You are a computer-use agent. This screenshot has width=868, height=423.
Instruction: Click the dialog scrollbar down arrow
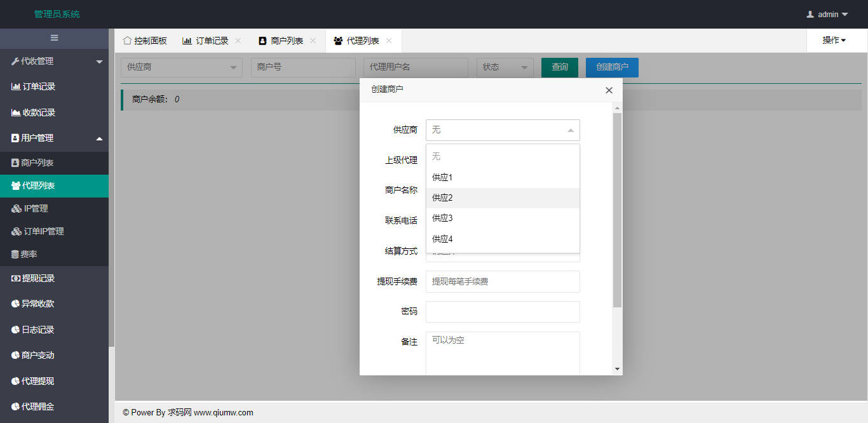coord(617,369)
